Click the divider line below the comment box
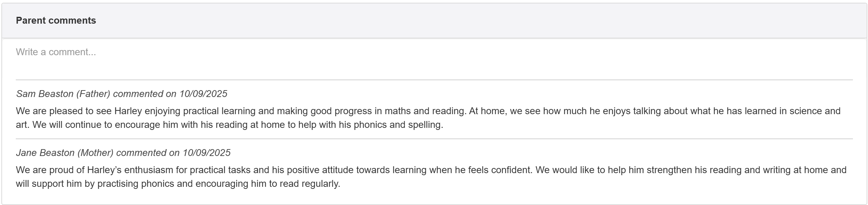 click(x=434, y=80)
